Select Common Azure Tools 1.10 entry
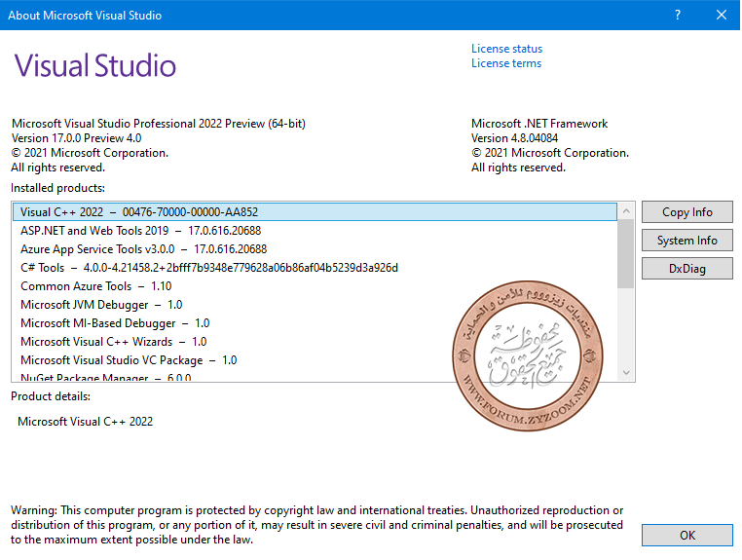Viewport: 742px width, 560px height. tap(315, 286)
